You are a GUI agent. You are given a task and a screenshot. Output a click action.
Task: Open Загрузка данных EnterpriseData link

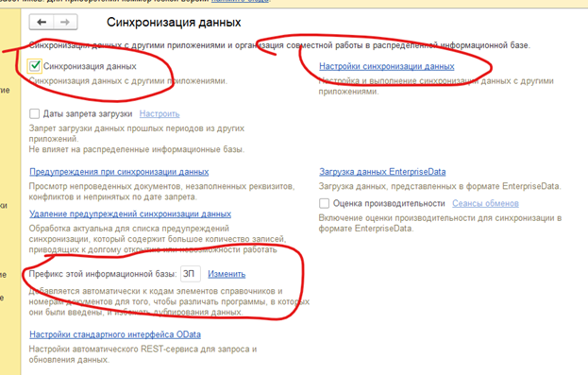(382, 172)
